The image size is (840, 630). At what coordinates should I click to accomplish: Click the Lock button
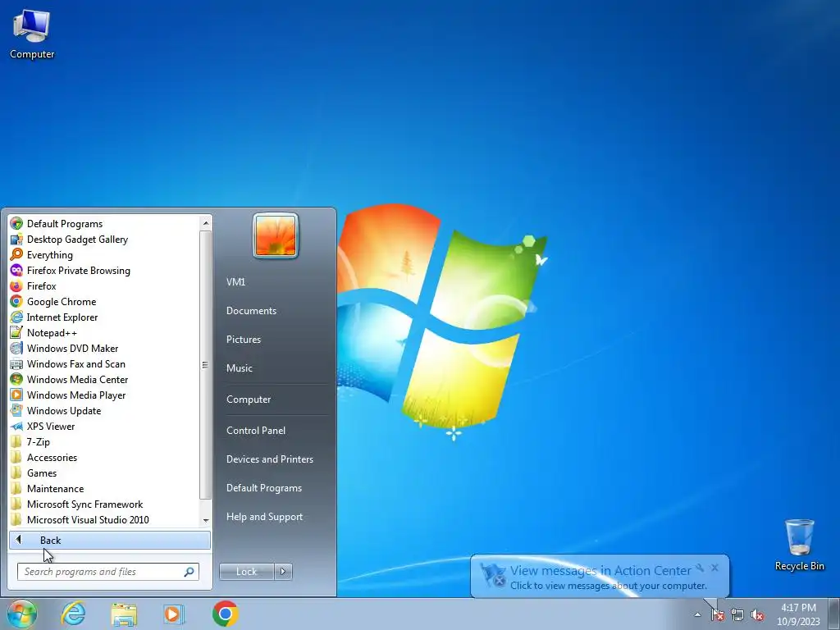tap(246, 572)
